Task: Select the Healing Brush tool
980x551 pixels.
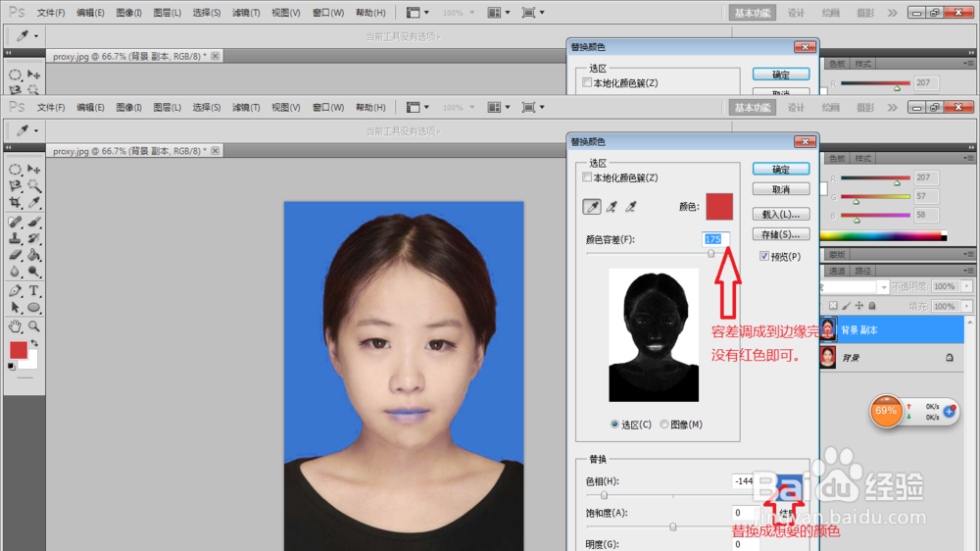Action: [15, 222]
